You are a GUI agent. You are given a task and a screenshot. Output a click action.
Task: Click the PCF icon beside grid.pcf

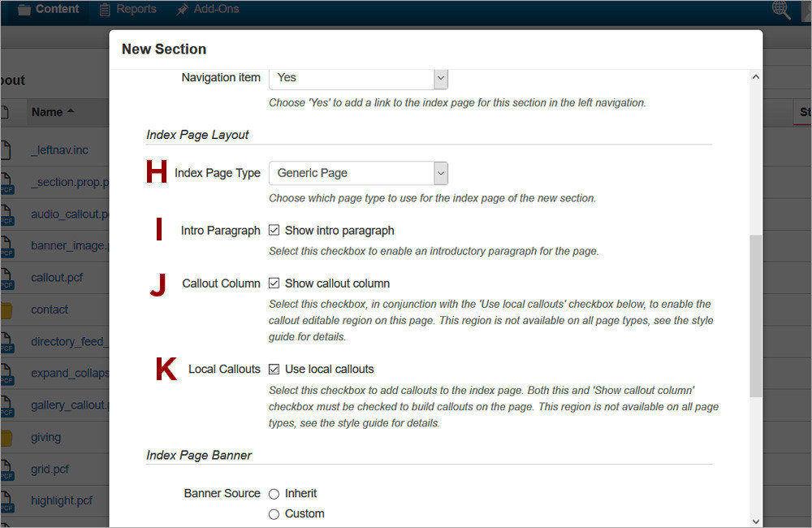7,469
